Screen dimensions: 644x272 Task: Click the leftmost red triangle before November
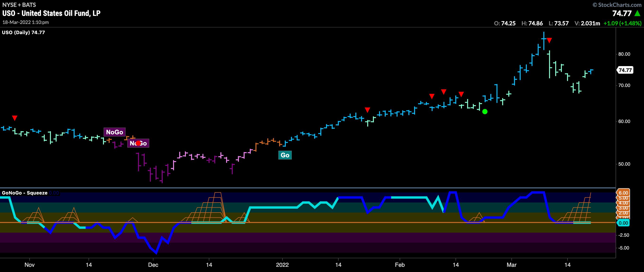(15, 118)
